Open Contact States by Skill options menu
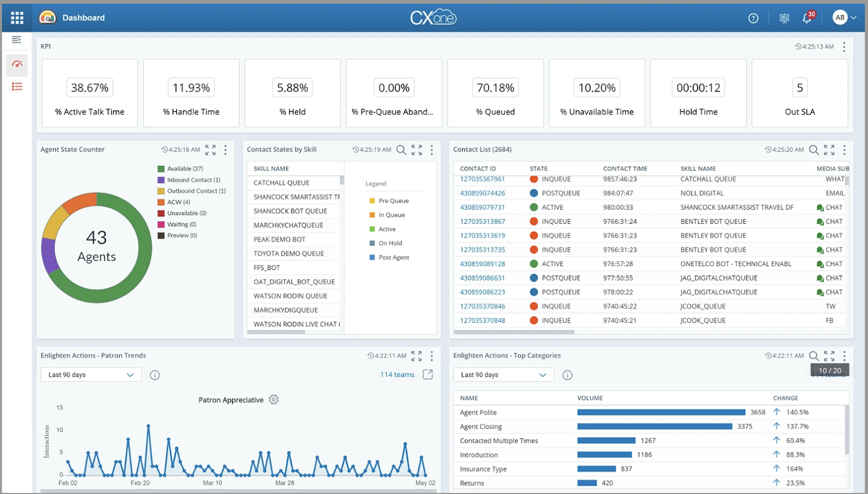The height and width of the screenshot is (494, 868). pyautogui.click(x=432, y=150)
